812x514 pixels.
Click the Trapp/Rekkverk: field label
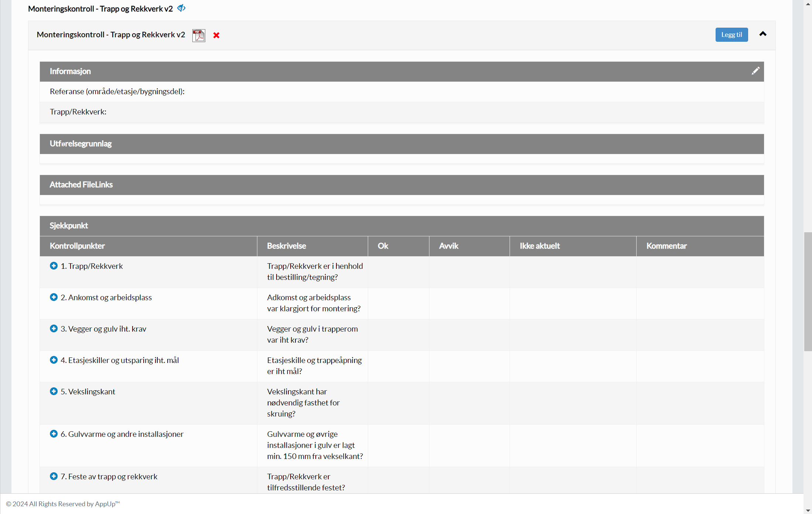click(x=78, y=112)
